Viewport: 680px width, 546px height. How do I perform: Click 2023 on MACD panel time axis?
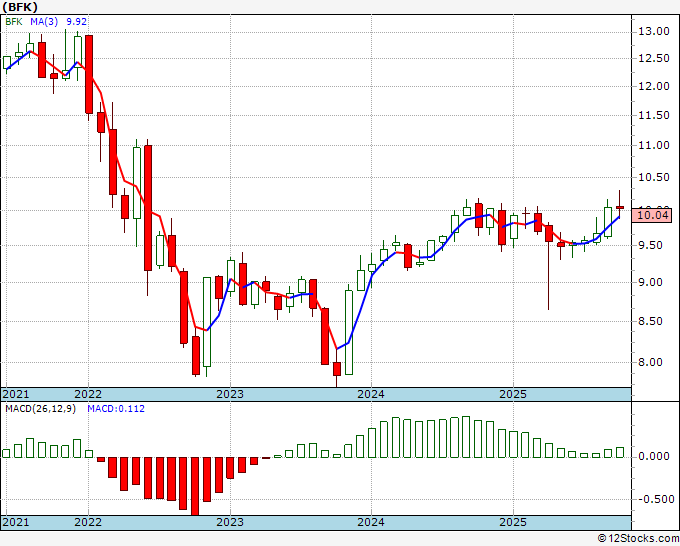(x=230, y=522)
